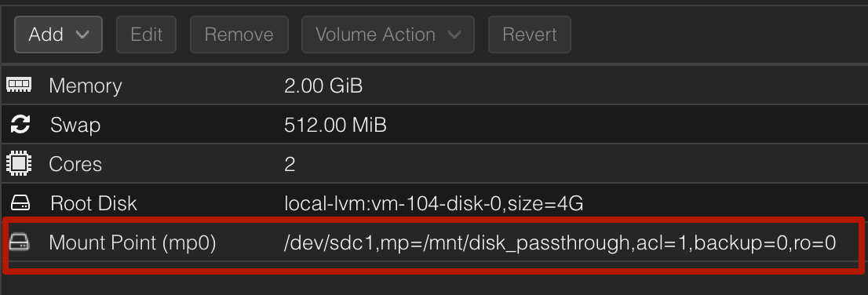Click the Mount Point mp0 drive icon
Viewport: 868px width, 295px height.
tap(20, 242)
